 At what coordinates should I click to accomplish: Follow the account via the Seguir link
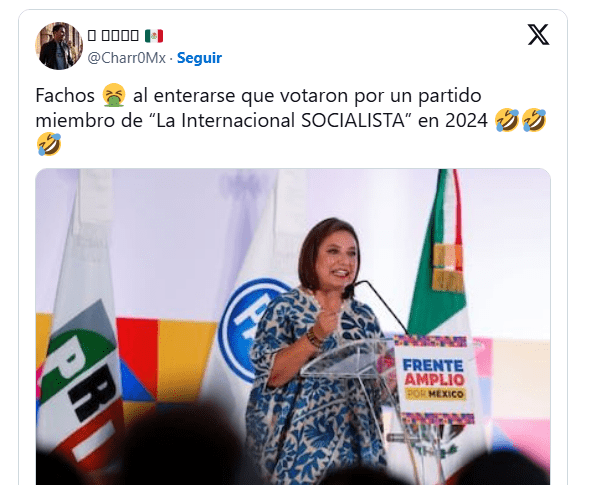[199, 58]
